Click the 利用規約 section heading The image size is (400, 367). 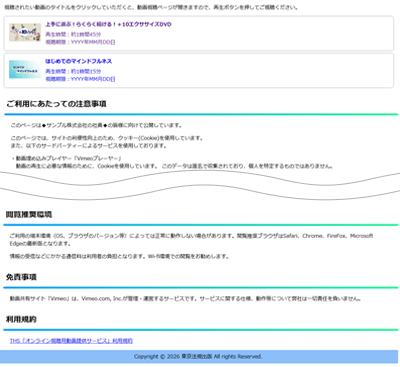pos(21,319)
